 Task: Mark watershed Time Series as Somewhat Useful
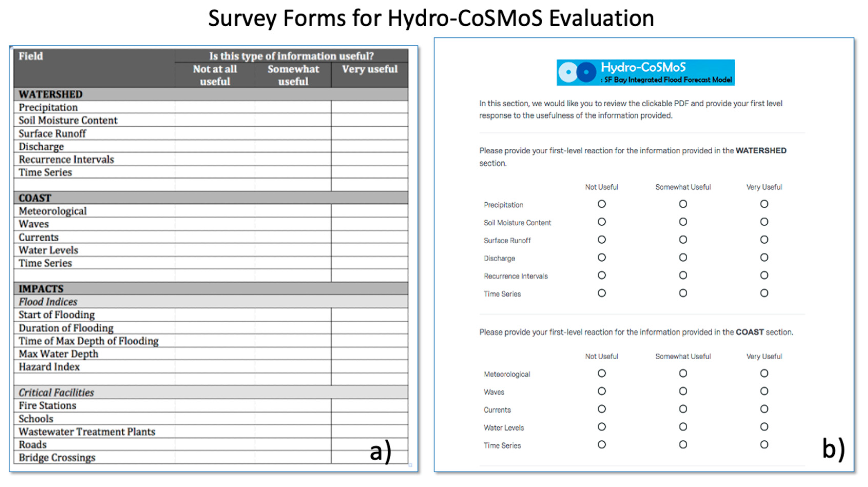pos(683,293)
